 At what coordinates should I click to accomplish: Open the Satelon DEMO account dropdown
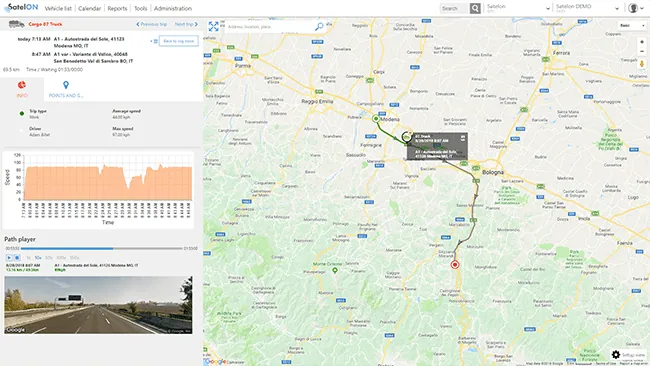point(587,8)
